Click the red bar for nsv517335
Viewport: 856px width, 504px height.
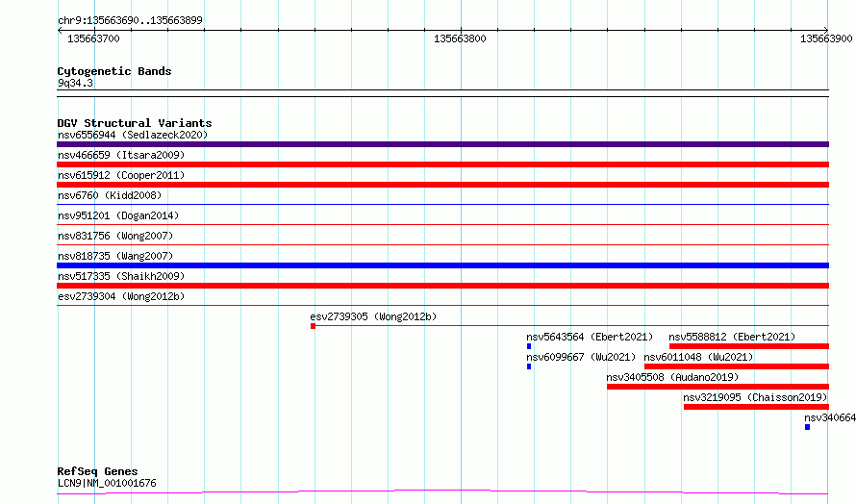(442, 286)
